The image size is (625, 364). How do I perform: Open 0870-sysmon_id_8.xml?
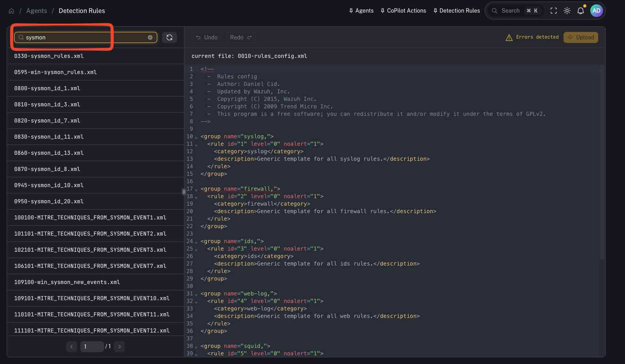95,169
